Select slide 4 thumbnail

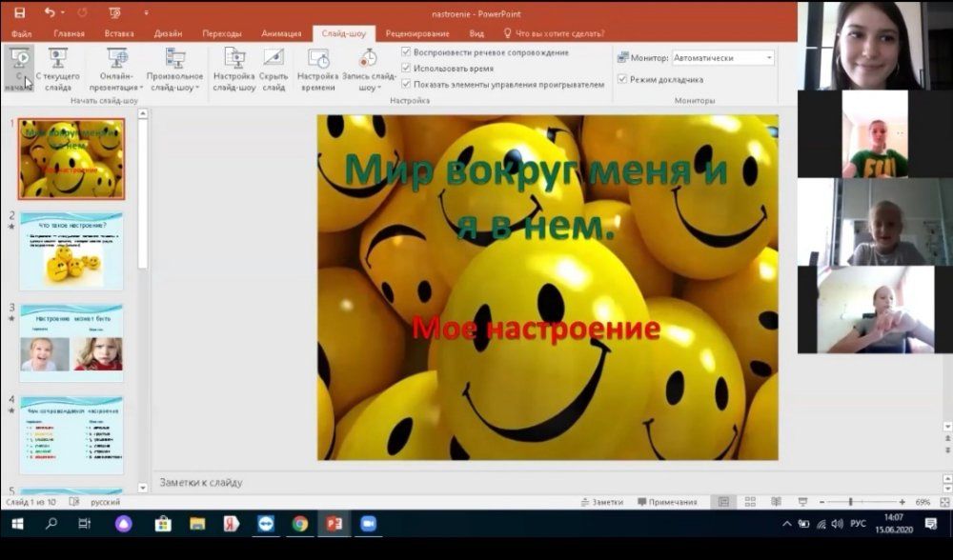71,435
